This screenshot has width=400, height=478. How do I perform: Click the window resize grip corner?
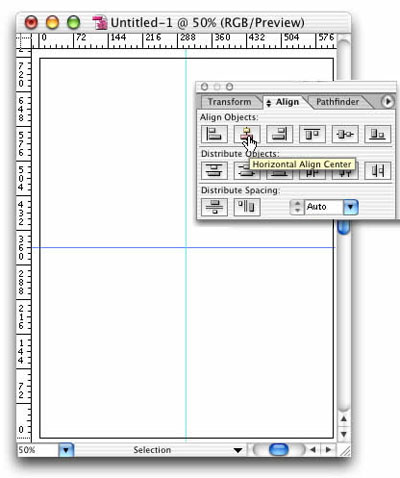tap(344, 450)
